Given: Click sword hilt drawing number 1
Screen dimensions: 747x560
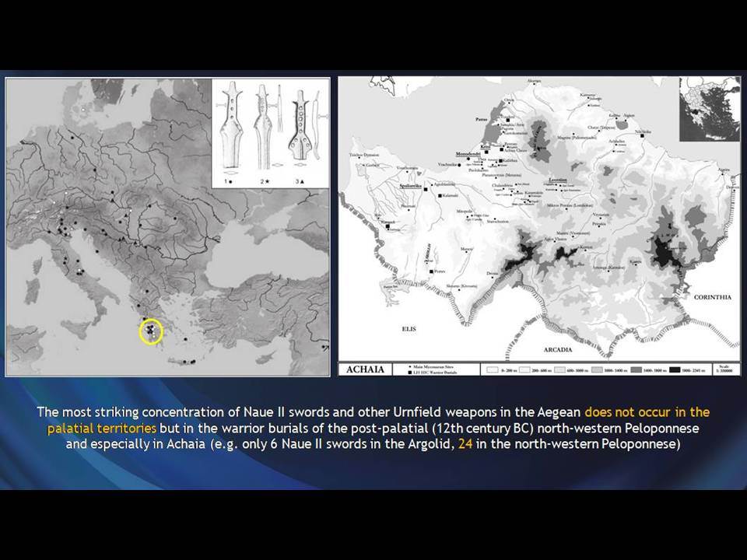Looking at the screenshot, I should (232, 124).
